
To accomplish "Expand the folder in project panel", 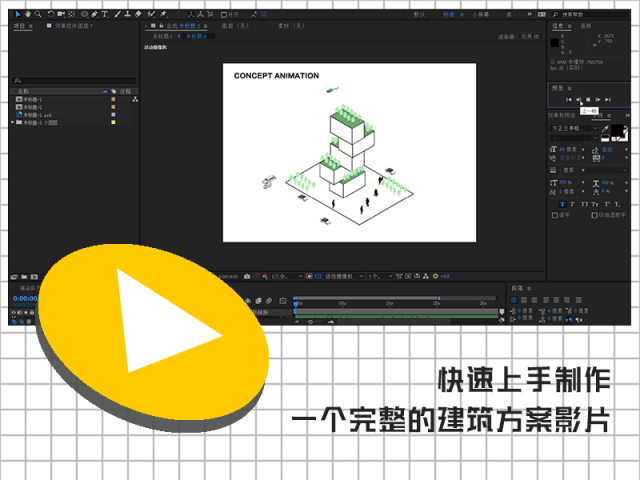I will (13, 122).
